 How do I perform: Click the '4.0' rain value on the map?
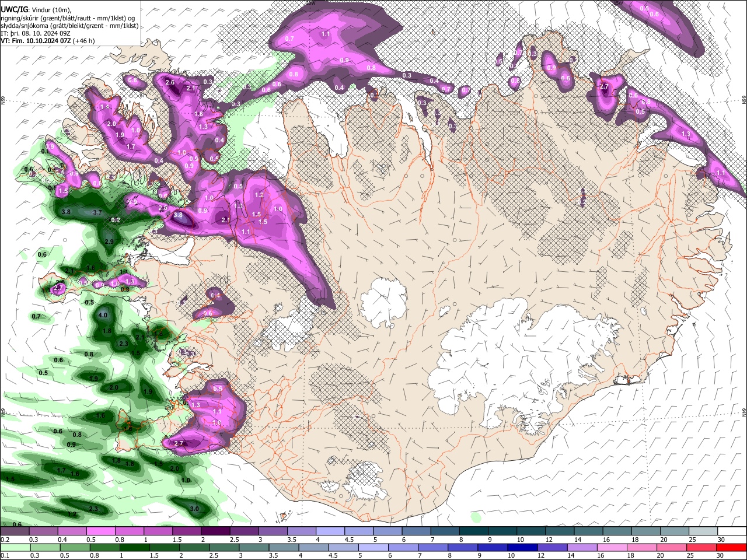[x=103, y=315]
